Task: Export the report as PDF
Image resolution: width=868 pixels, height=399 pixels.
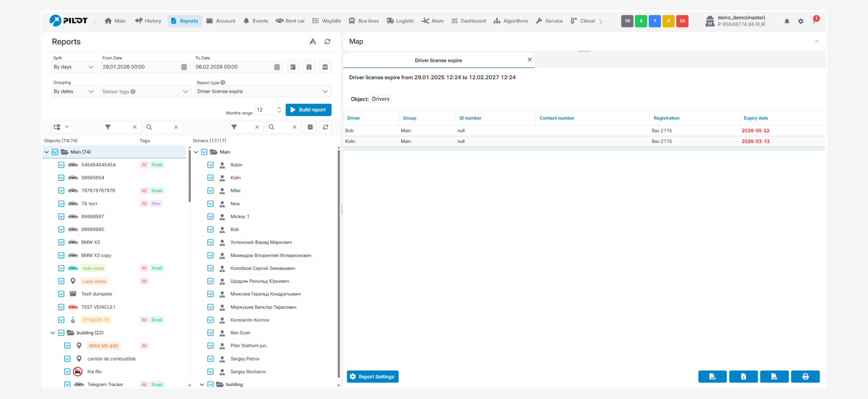Action: (774, 377)
